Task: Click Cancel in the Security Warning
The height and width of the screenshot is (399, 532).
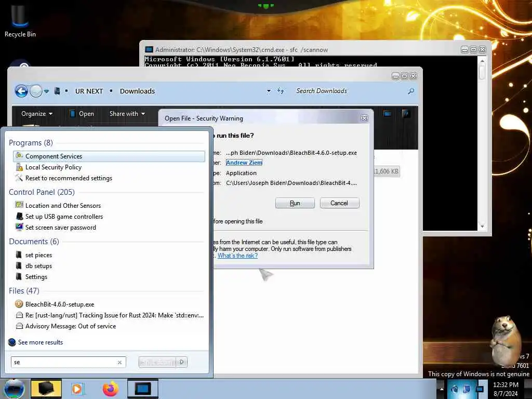Action: tap(339, 203)
